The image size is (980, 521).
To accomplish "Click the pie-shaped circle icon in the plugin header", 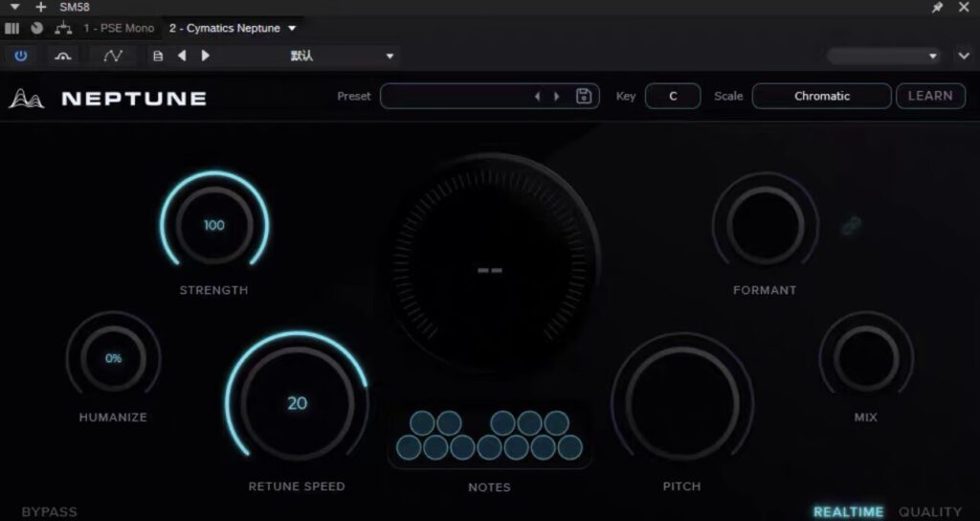I will [x=37, y=28].
